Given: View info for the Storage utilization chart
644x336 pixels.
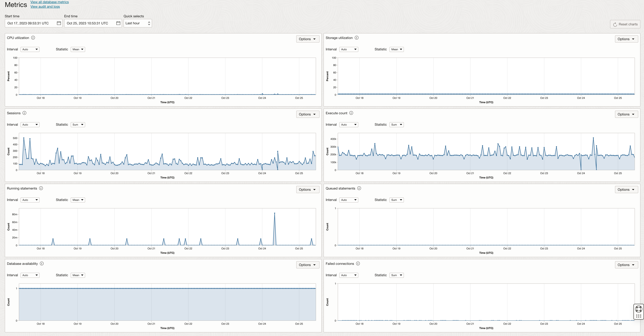Looking at the screenshot, I should [357, 38].
